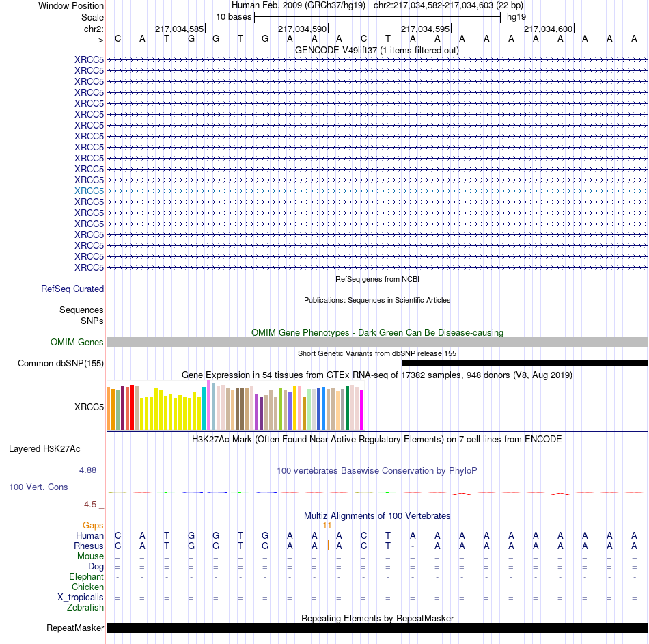Click the XRCC5 label beside the GTEx chart
The height and width of the screenshot is (644, 649).
point(89,407)
